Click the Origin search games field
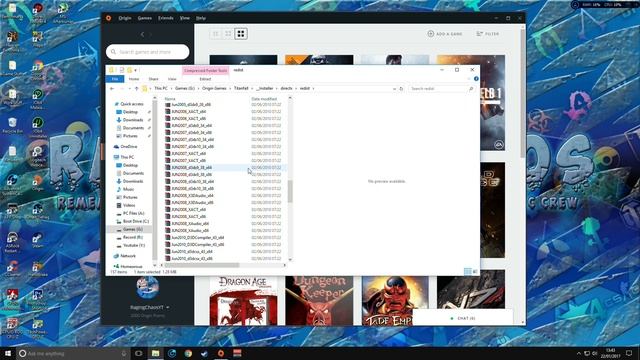640x360 pixels. coord(148,52)
